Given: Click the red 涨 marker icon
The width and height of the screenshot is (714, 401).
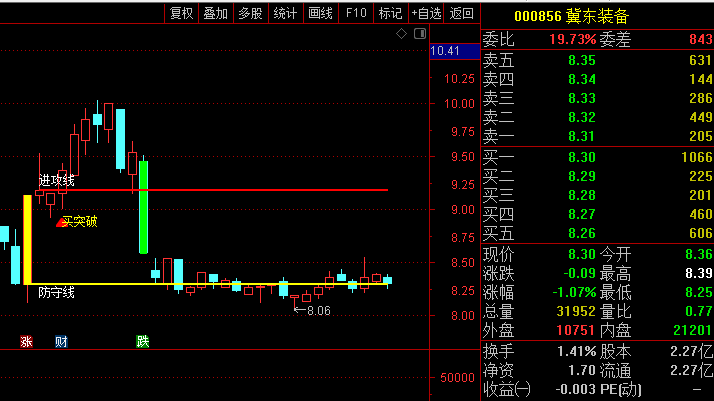Looking at the screenshot, I should [x=26, y=342].
